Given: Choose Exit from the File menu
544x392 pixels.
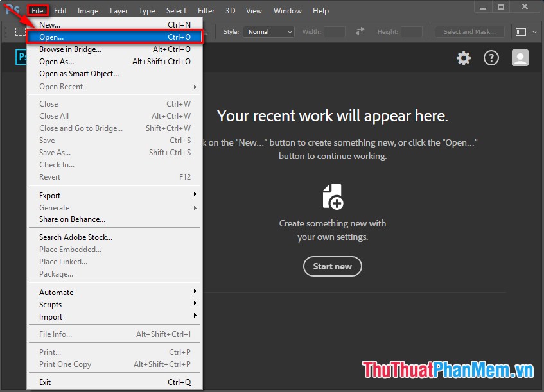Looking at the screenshot, I should pyautogui.click(x=114, y=382).
